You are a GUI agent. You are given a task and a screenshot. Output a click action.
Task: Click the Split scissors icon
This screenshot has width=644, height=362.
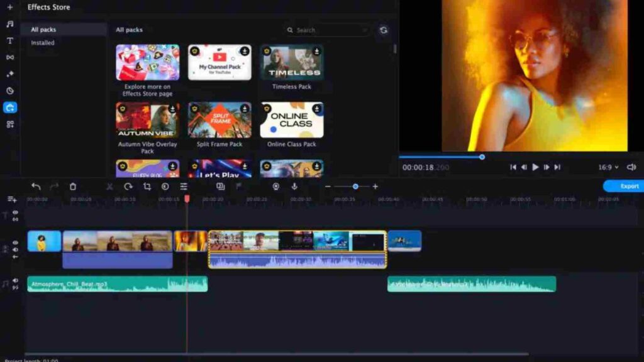(109, 186)
